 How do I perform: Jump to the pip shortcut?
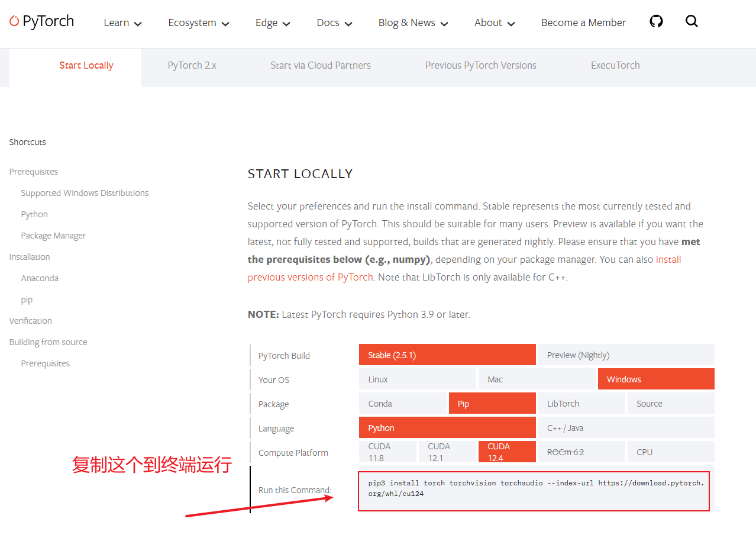(27, 300)
